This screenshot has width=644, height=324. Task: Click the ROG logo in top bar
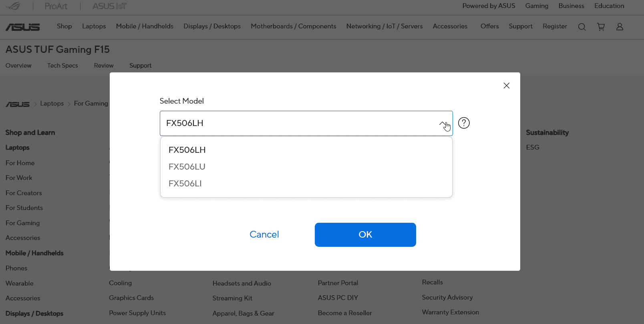tap(13, 6)
